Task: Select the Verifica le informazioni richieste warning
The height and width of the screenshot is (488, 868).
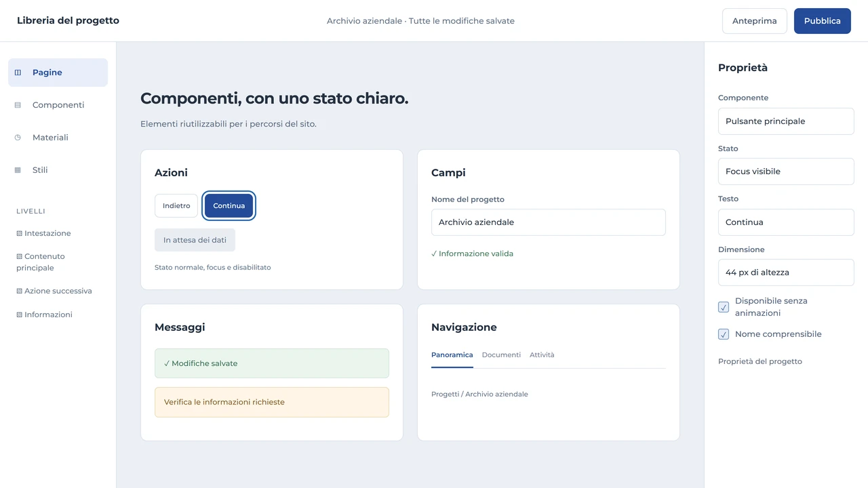Action: [x=272, y=402]
